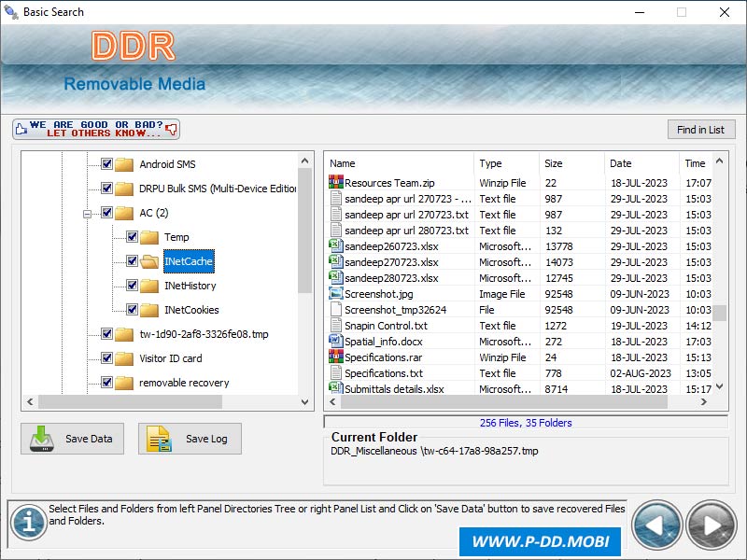Click the text file icon beside Snapin Control.txt
The image size is (747, 560).
point(336,326)
